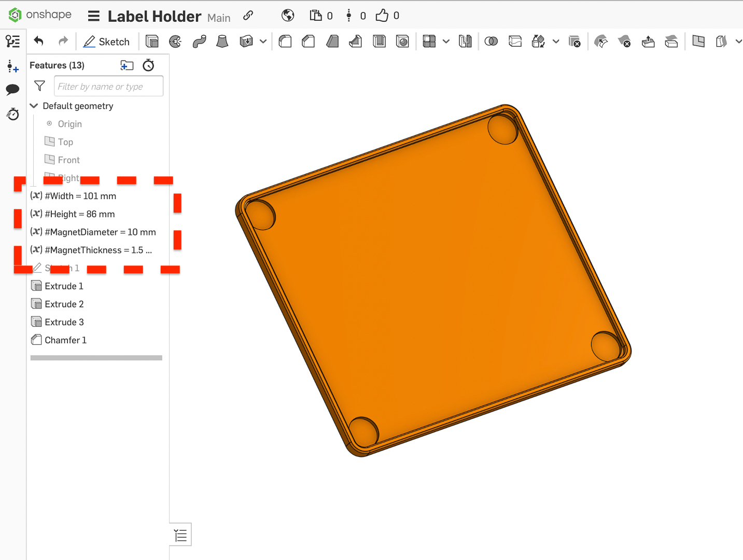Select the Mirror tool
Viewport: 743px width, 560px height.
(x=465, y=41)
